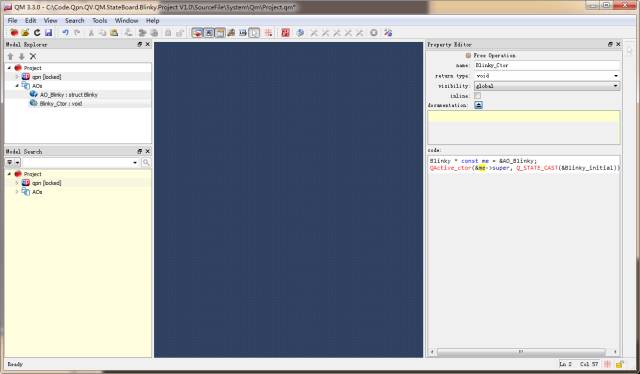Open the Search menu
Image resolution: width=640 pixels, height=374 pixels.
point(74,20)
